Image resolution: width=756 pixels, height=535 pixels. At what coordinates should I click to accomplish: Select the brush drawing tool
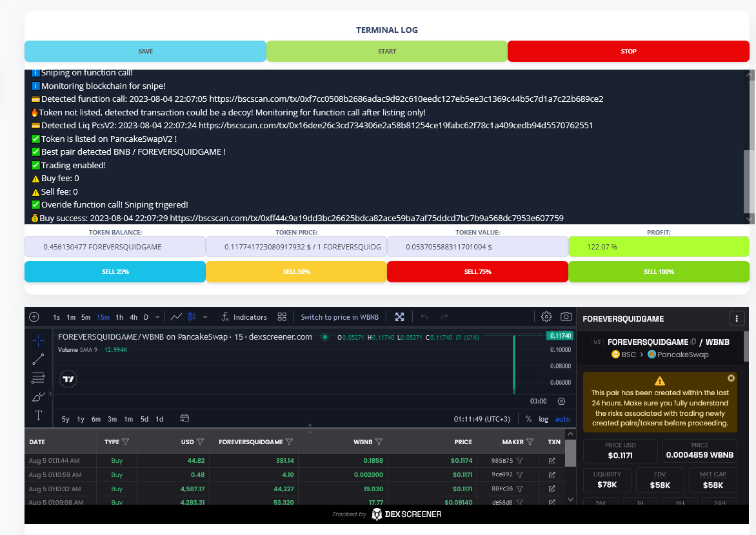point(39,396)
